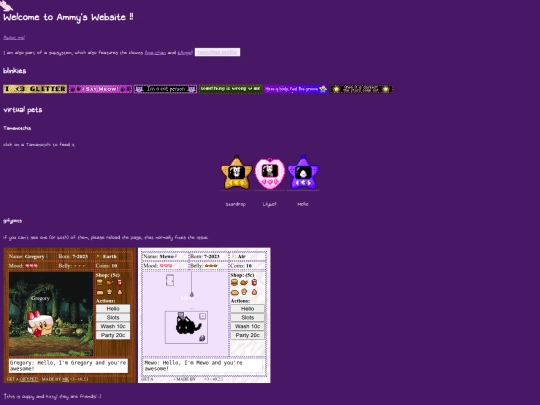Open the second clown link after 'and'
The height and width of the screenshot is (405, 540).
[x=185, y=53]
